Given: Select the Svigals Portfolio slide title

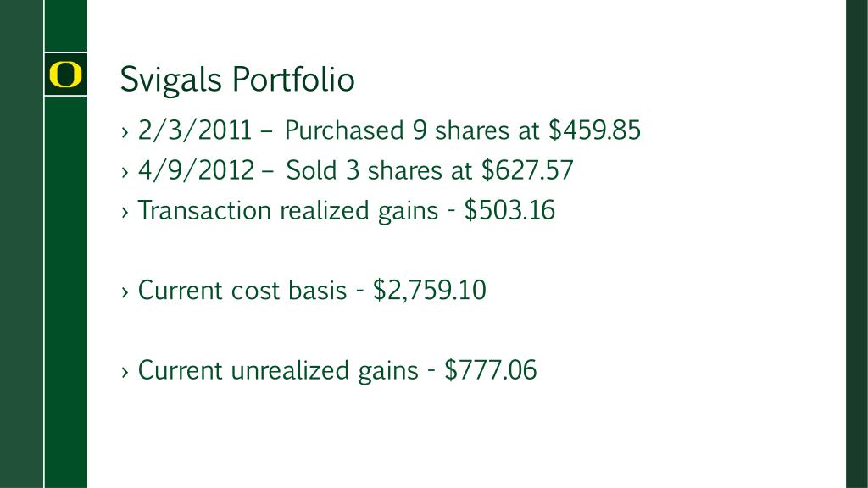Looking at the screenshot, I should coord(237,80).
